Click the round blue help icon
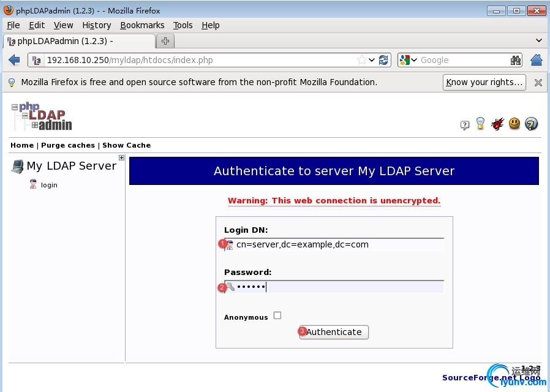This screenshot has height=392, width=550. coord(531,124)
